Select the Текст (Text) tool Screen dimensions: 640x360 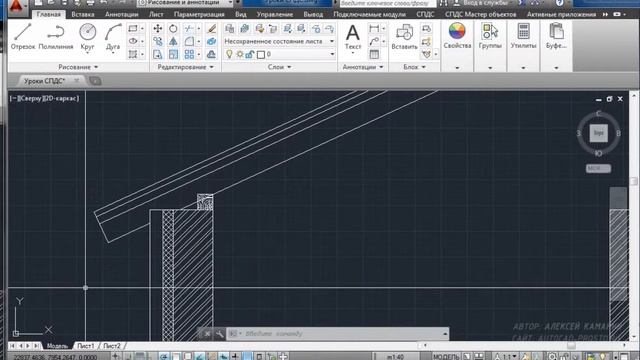click(353, 37)
